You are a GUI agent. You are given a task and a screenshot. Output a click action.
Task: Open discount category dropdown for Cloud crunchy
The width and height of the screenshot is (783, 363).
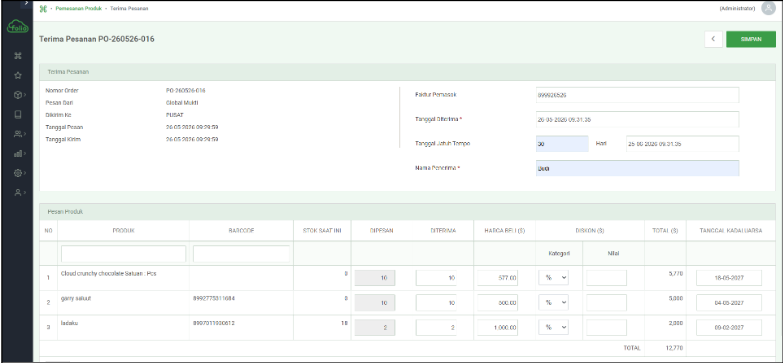click(553, 278)
